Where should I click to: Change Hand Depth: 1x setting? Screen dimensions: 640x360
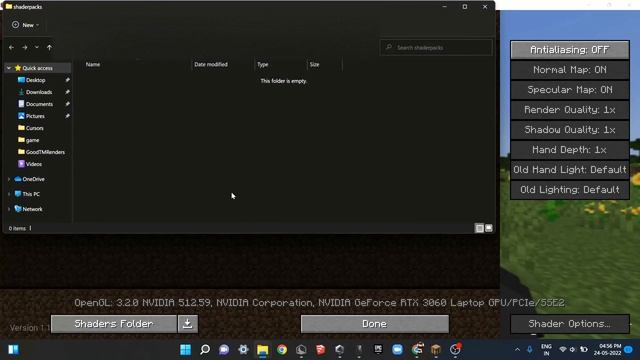[570, 150]
